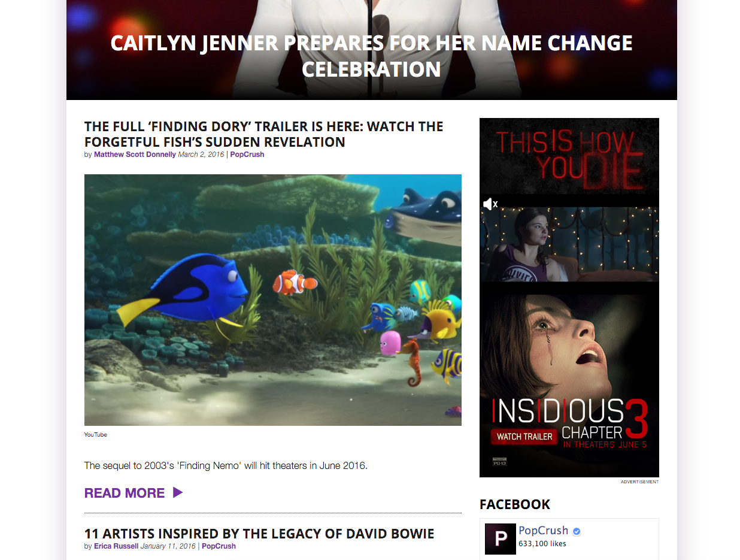Open the Caitlyn Jenner name change headline
This screenshot has height=560, width=740.
point(371,56)
